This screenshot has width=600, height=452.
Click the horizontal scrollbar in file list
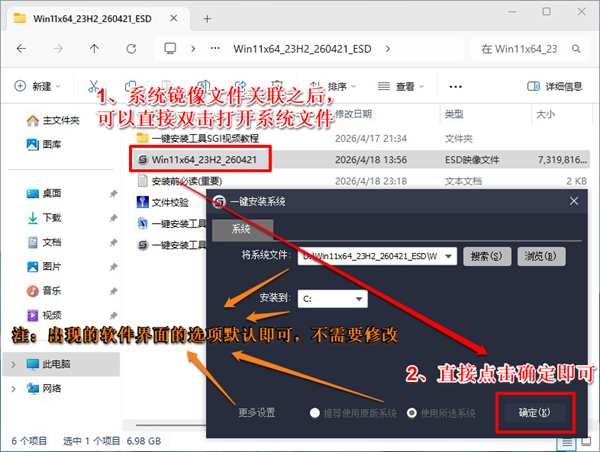click(x=171, y=425)
